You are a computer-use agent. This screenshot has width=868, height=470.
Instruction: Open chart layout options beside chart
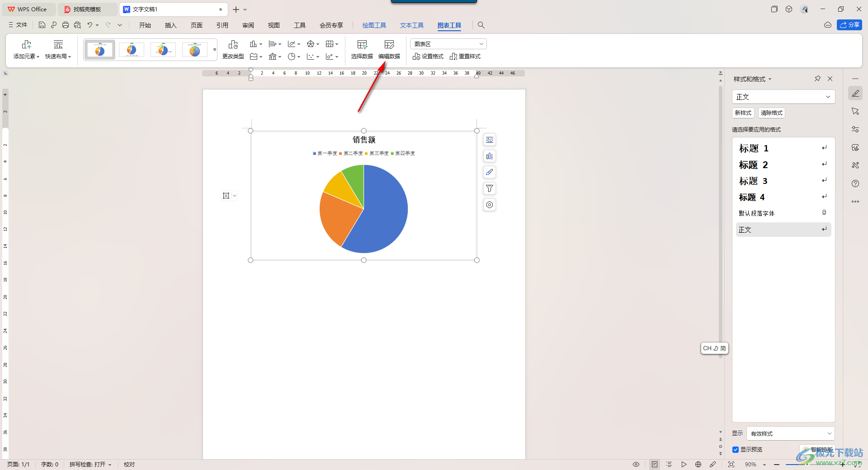tap(490, 140)
